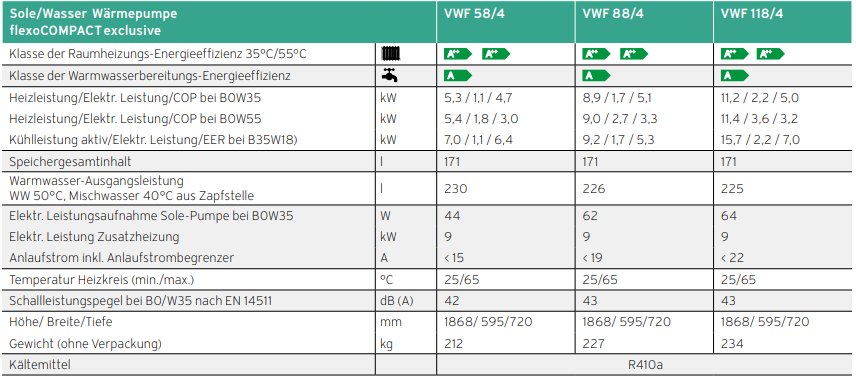Click the < 19 Anlaufstrom value

[595, 258]
